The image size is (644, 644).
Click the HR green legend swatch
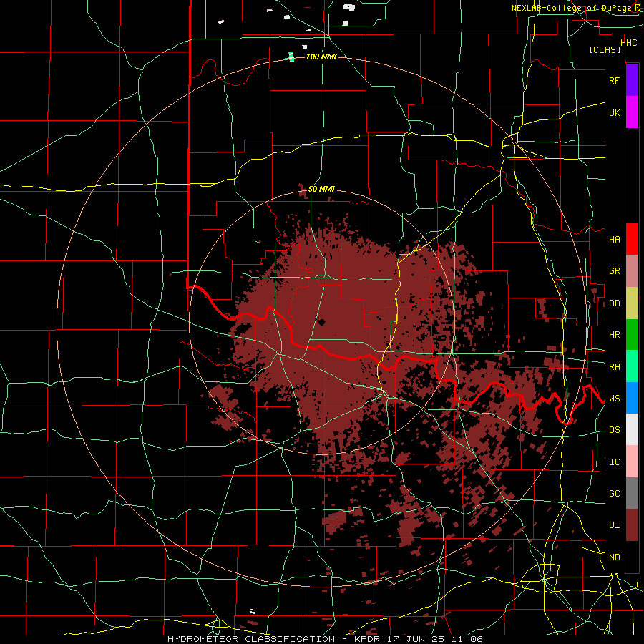(x=632, y=335)
